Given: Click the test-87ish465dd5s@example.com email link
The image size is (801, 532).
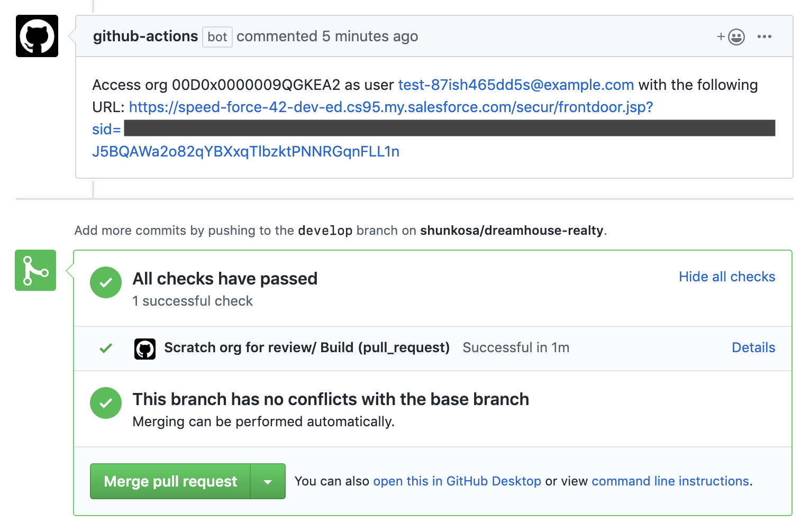Looking at the screenshot, I should [x=516, y=85].
